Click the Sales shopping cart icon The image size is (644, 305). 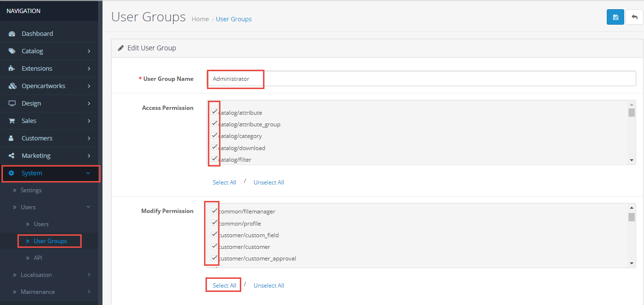(x=12, y=121)
